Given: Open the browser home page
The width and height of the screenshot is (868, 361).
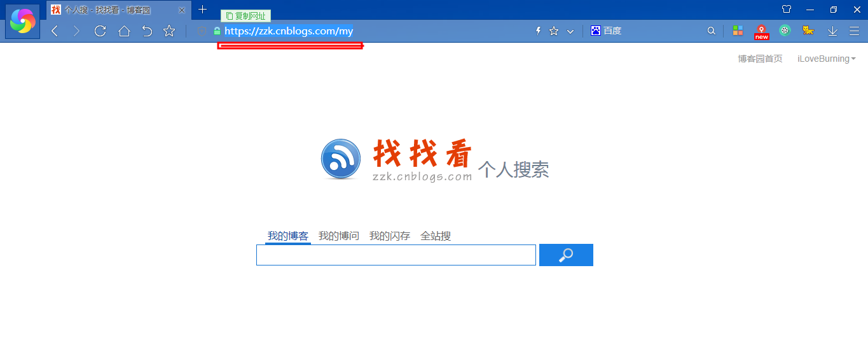Looking at the screenshot, I should point(124,31).
